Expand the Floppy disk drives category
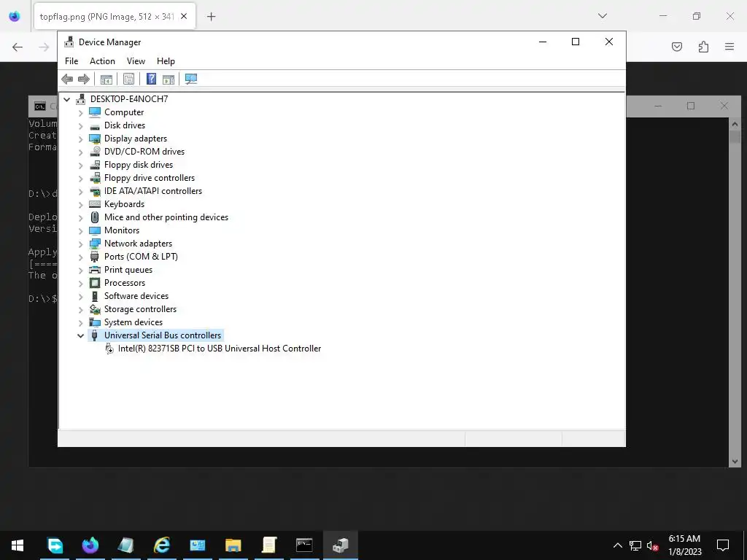 (80, 166)
